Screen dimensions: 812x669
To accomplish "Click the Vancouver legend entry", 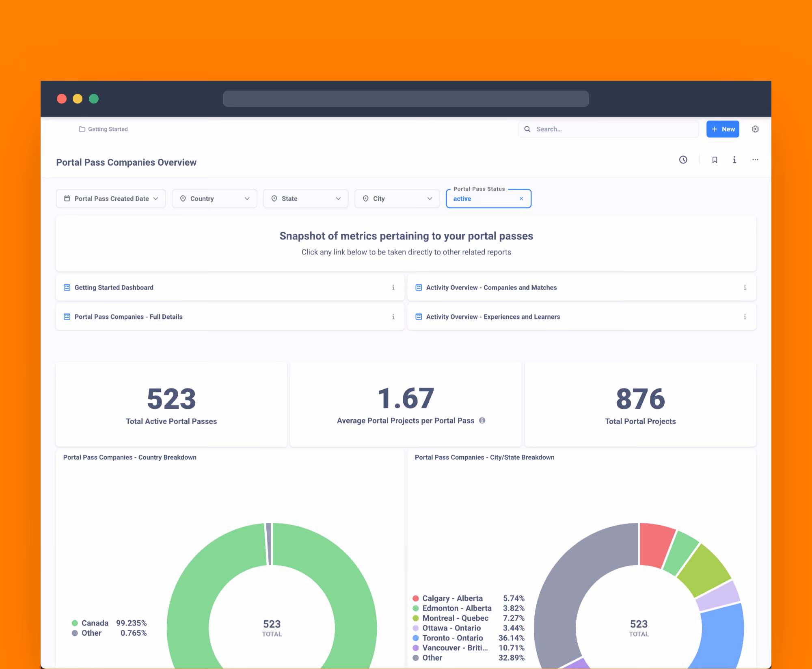I will click(469, 648).
